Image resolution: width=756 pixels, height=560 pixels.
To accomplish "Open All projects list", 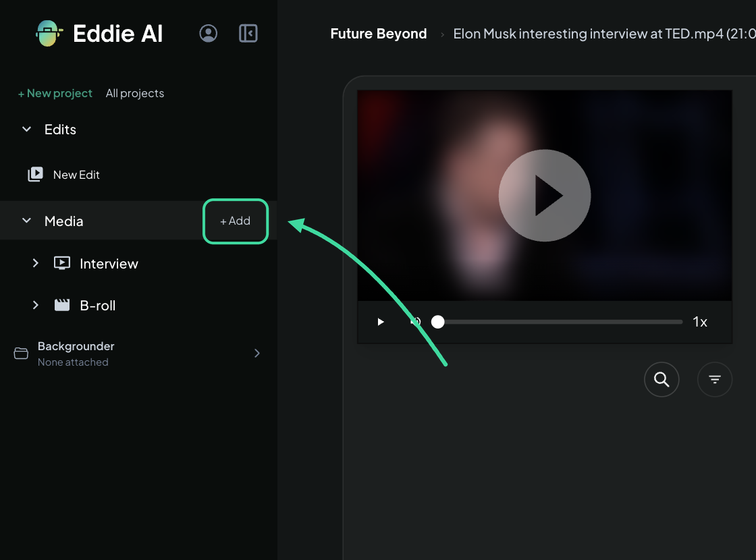I will coord(135,93).
